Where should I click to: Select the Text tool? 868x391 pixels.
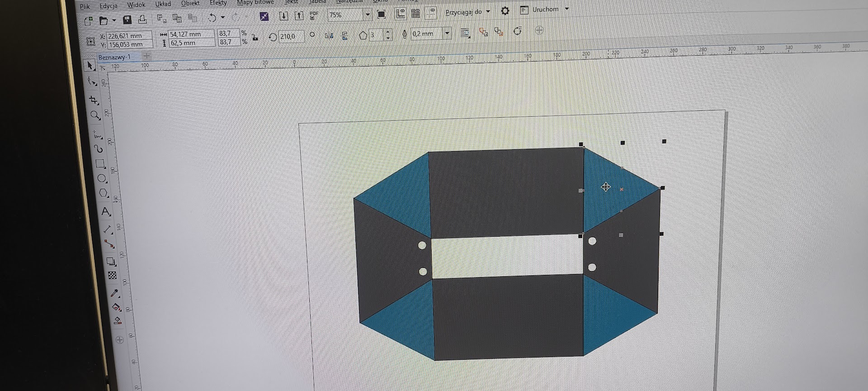[105, 211]
